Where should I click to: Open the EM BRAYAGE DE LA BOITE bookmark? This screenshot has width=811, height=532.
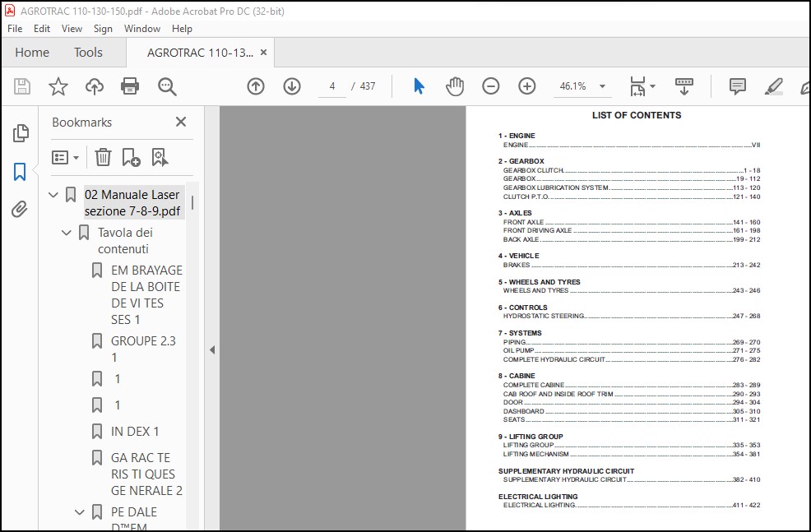coord(146,294)
